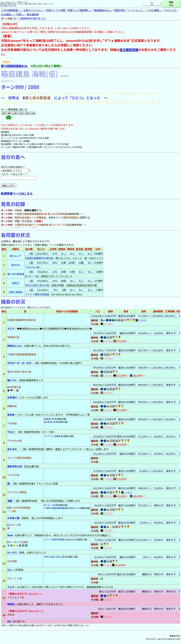Screen dimensions: 181x644
Task: Open the 卍第三帝国卍 alliance info link
Action: 16,292
